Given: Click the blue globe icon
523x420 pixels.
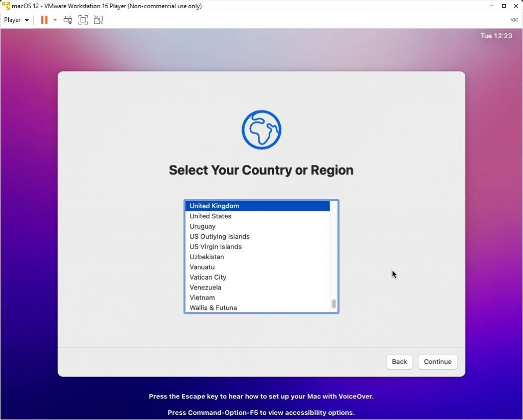Looking at the screenshot, I should [261, 130].
